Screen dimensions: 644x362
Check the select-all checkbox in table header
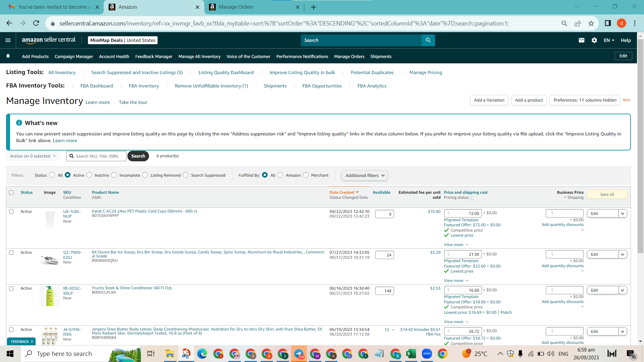11,192
